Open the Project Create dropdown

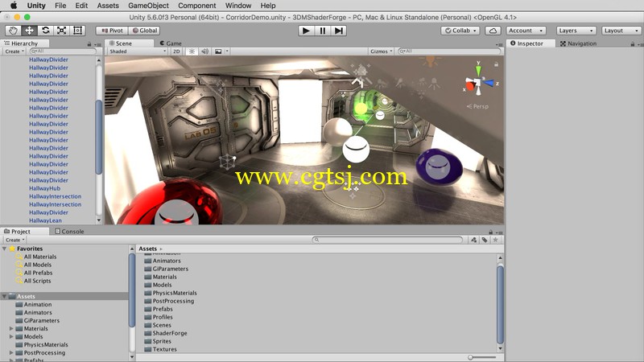tap(14, 240)
